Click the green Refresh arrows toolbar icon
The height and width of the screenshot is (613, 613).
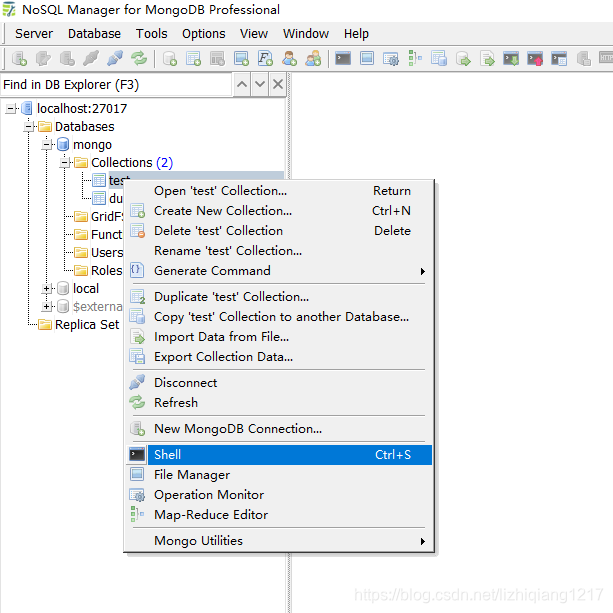click(139, 59)
